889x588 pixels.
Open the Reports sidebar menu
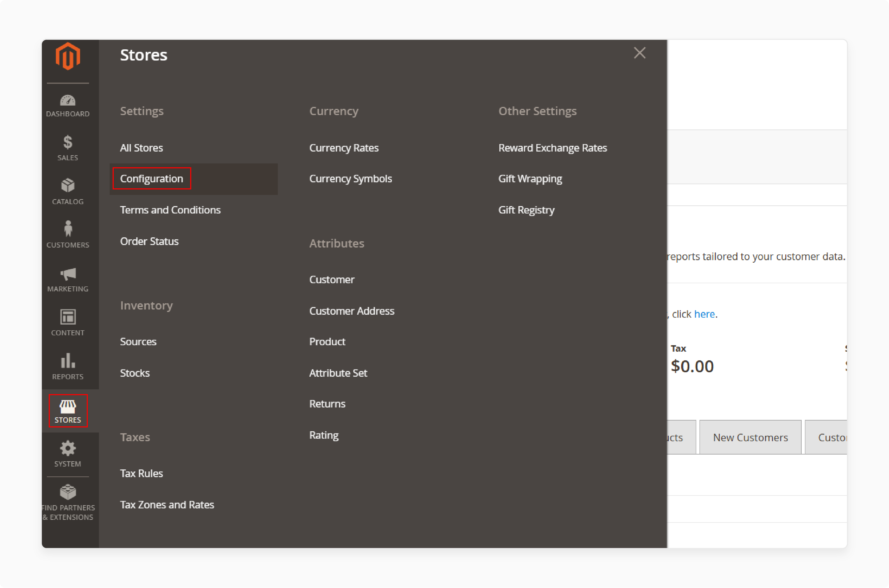coord(68,366)
